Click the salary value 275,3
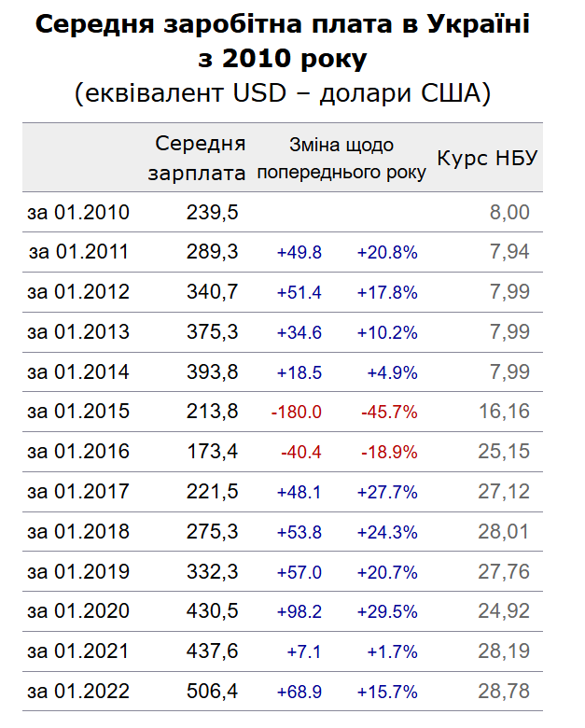The height and width of the screenshot is (728, 585). click(212, 532)
